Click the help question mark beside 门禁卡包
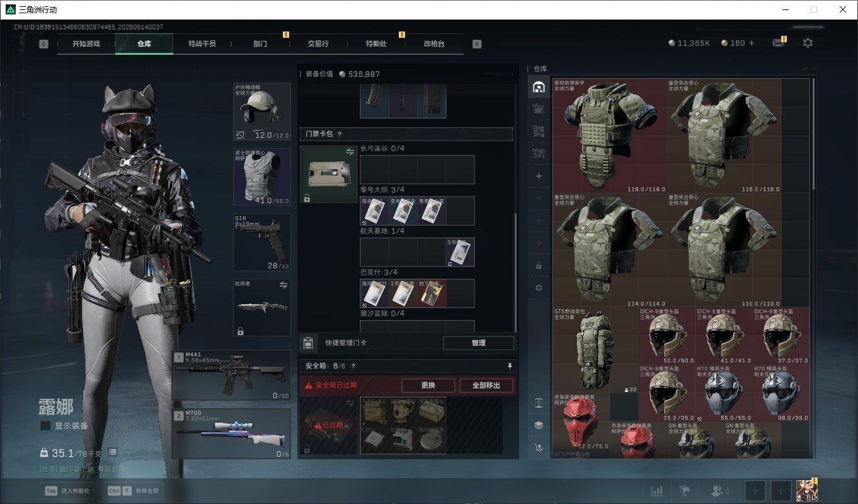Screen dimensions: 858x504 (x=340, y=134)
